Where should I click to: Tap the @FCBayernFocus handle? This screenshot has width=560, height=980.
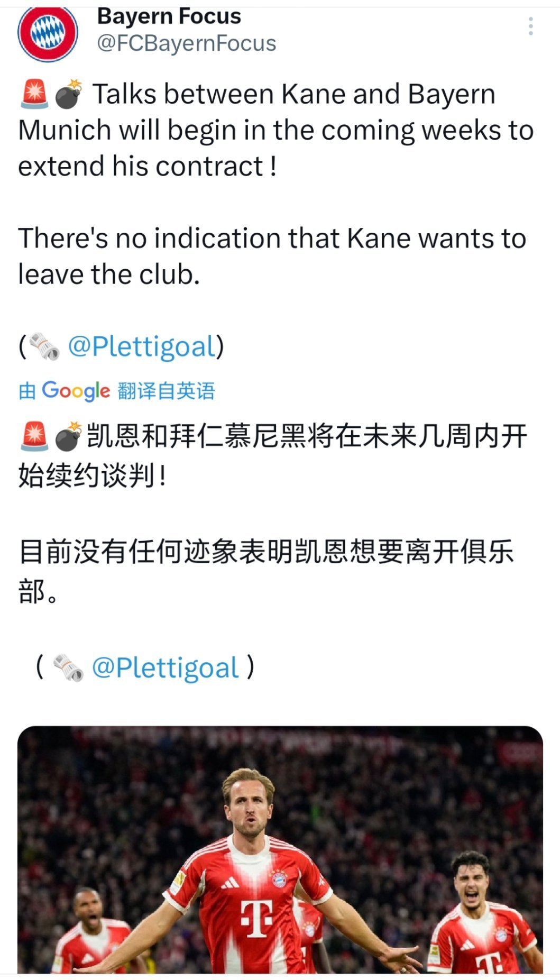(186, 44)
